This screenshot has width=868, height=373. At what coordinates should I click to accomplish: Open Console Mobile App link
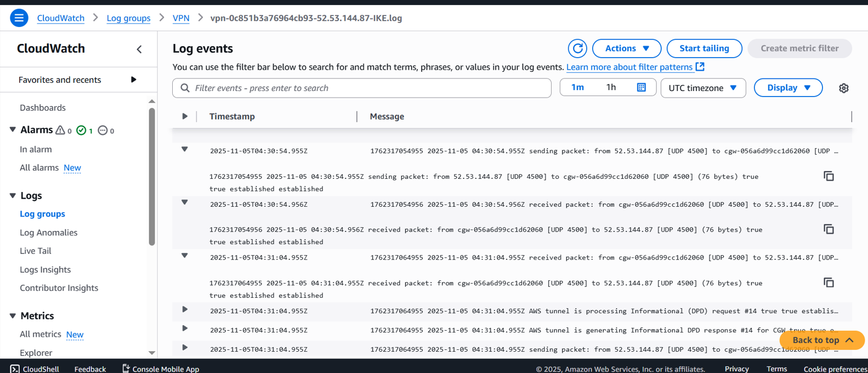160,369
